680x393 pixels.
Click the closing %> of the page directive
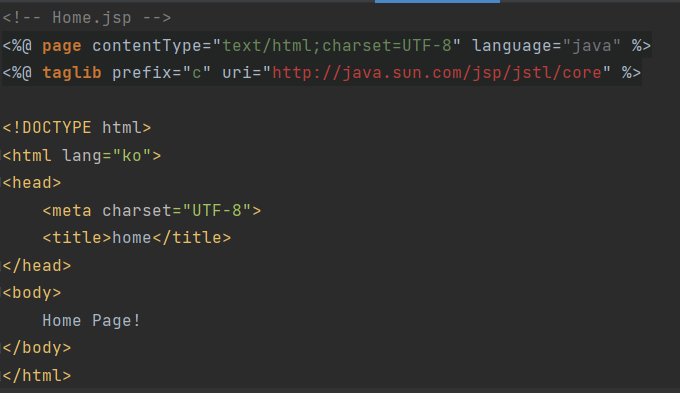tap(641, 46)
